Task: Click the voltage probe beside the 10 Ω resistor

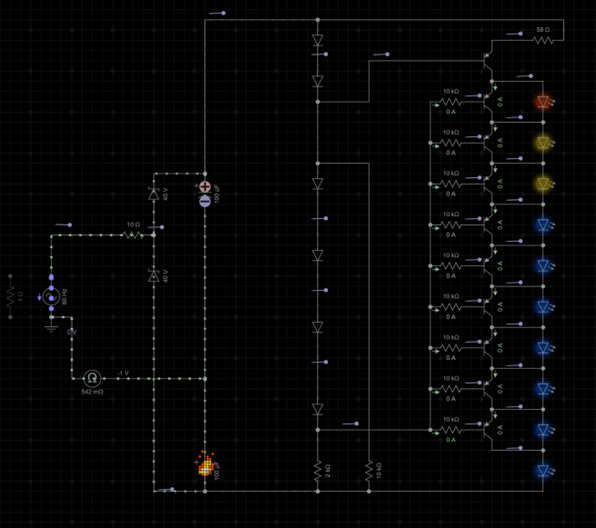Action: pyautogui.click(x=155, y=227)
